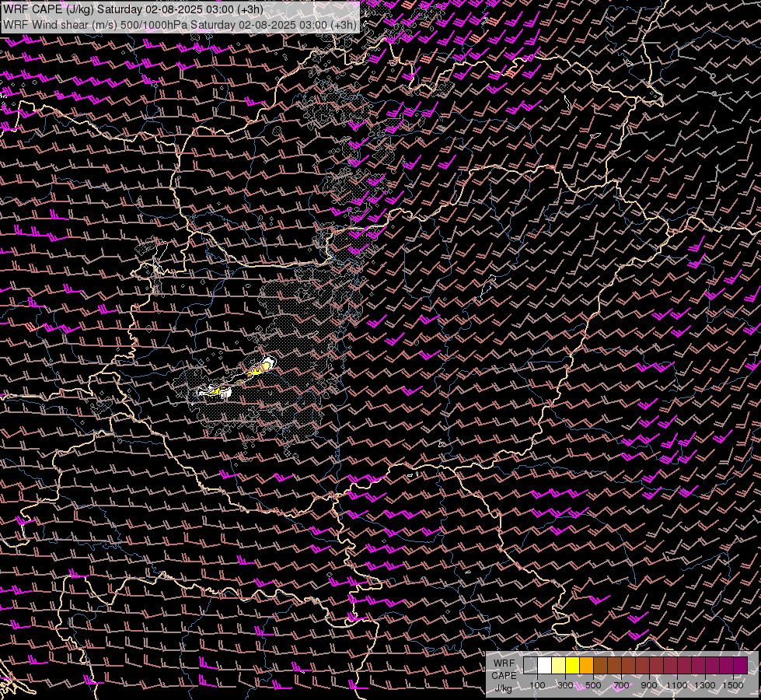Click the 300 legend value
Image resolution: width=761 pixels, height=700 pixels.
click(x=565, y=685)
